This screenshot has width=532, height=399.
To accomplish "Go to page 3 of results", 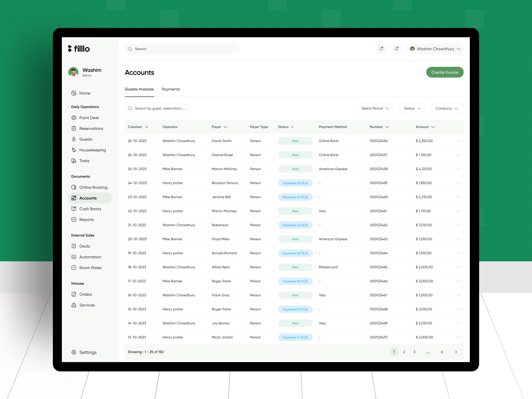I will coord(414,352).
